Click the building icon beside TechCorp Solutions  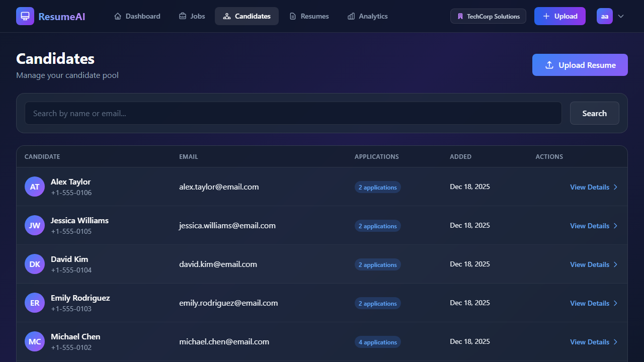pos(460,16)
